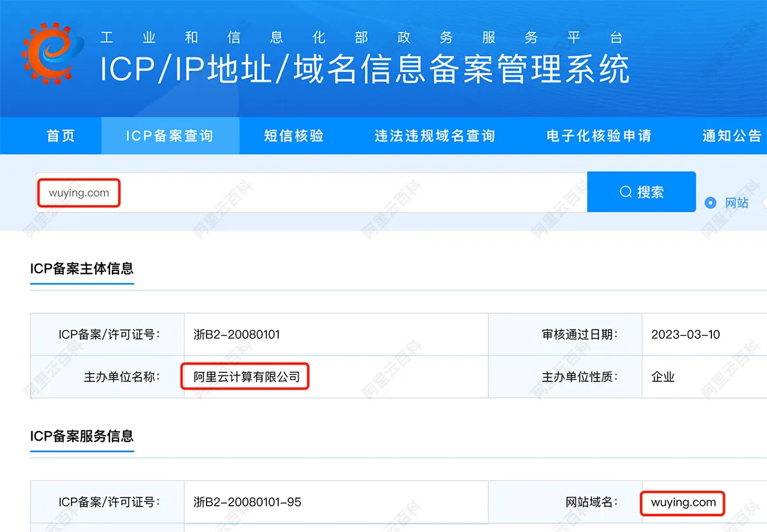Screen dimensions: 767x532
Task: Click the ICP备案主体信息 section heading
Action: [x=82, y=270]
